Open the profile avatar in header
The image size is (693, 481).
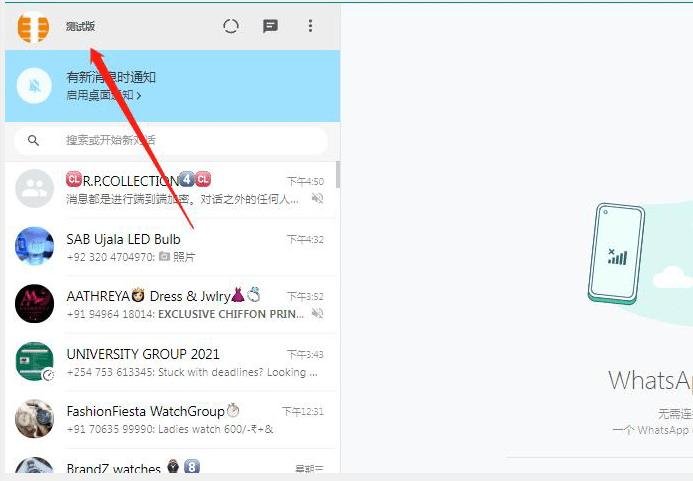pos(33,27)
